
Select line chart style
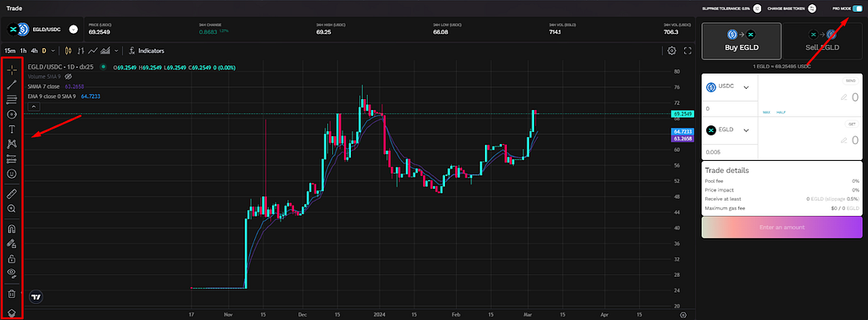pyautogui.click(x=93, y=51)
